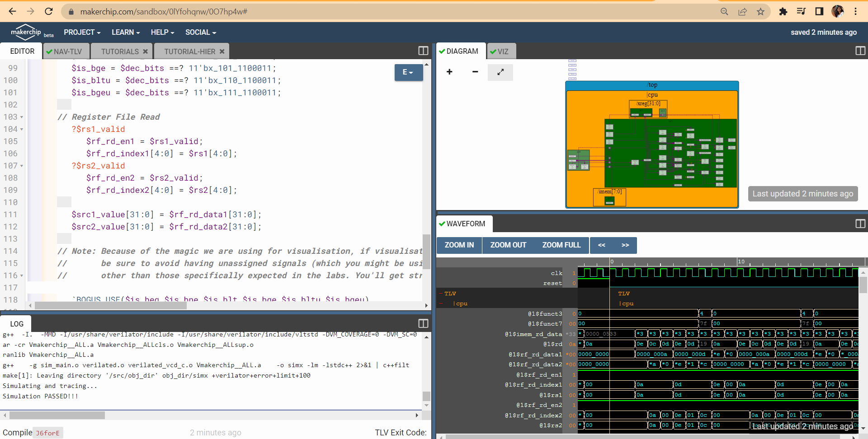Open the E dropdown in the editor

(x=408, y=72)
